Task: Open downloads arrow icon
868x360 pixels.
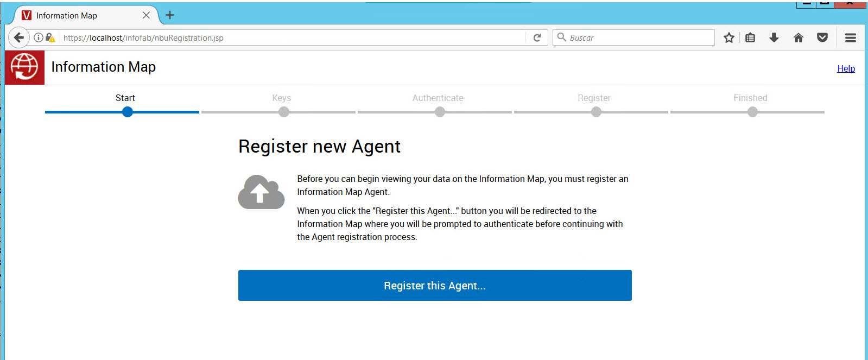Action: (x=774, y=37)
